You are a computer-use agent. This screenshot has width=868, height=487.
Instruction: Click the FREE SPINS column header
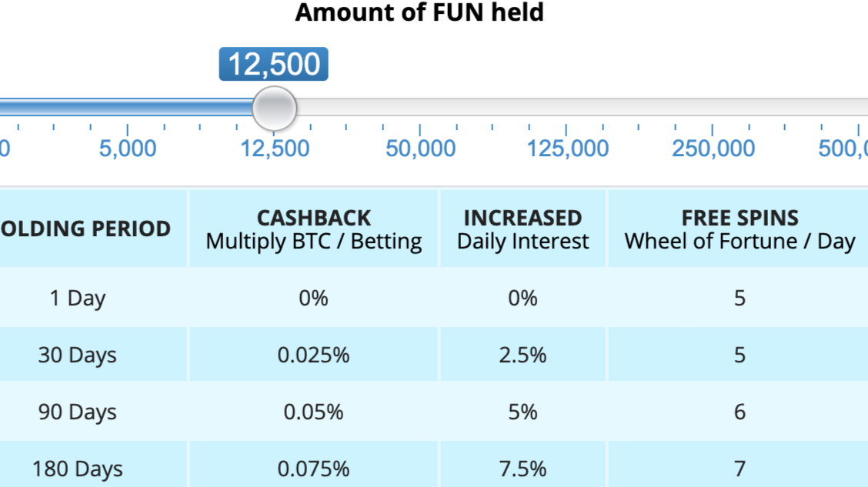tap(740, 229)
